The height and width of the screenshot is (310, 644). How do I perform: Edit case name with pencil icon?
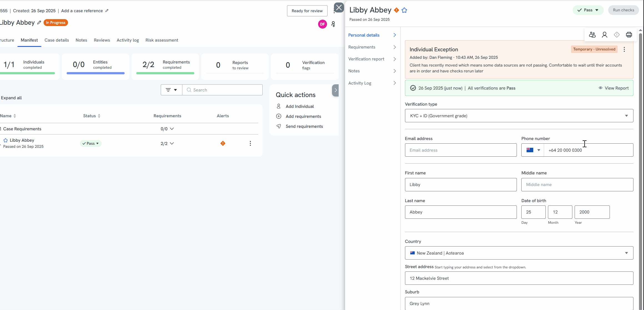(39, 23)
